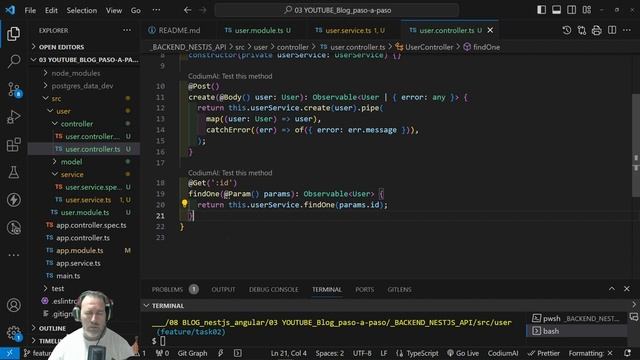Viewport: 640px width, 360px height.
Task: Open the Manage settings gear
Action: point(13,333)
